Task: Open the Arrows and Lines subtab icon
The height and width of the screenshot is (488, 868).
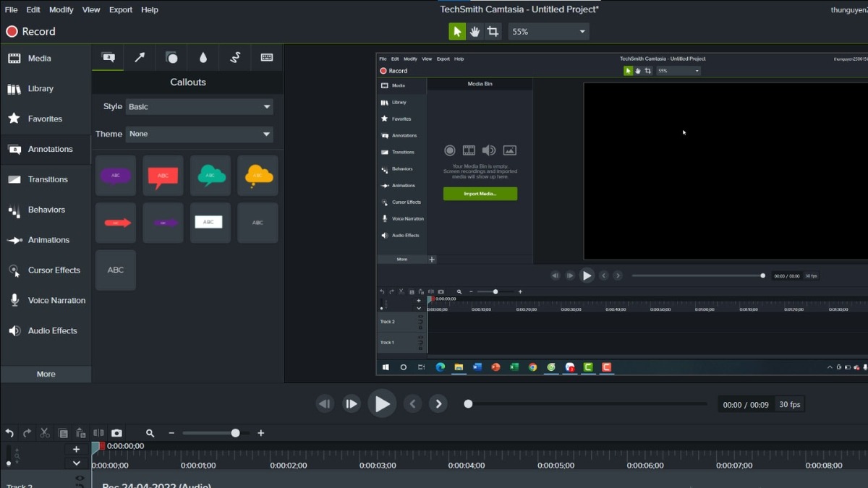Action: [140, 58]
